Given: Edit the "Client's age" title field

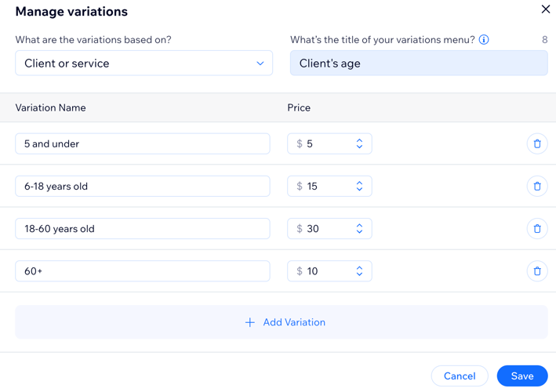Looking at the screenshot, I should click(x=419, y=63).
